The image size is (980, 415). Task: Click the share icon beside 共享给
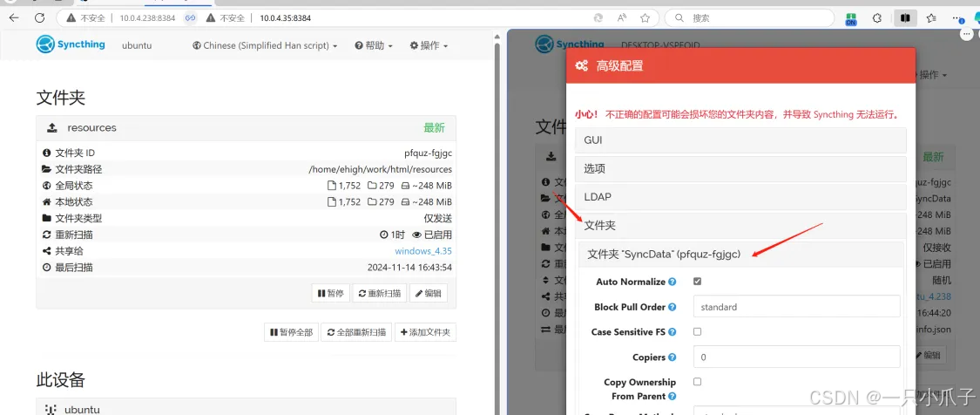[x=46, y=251]
